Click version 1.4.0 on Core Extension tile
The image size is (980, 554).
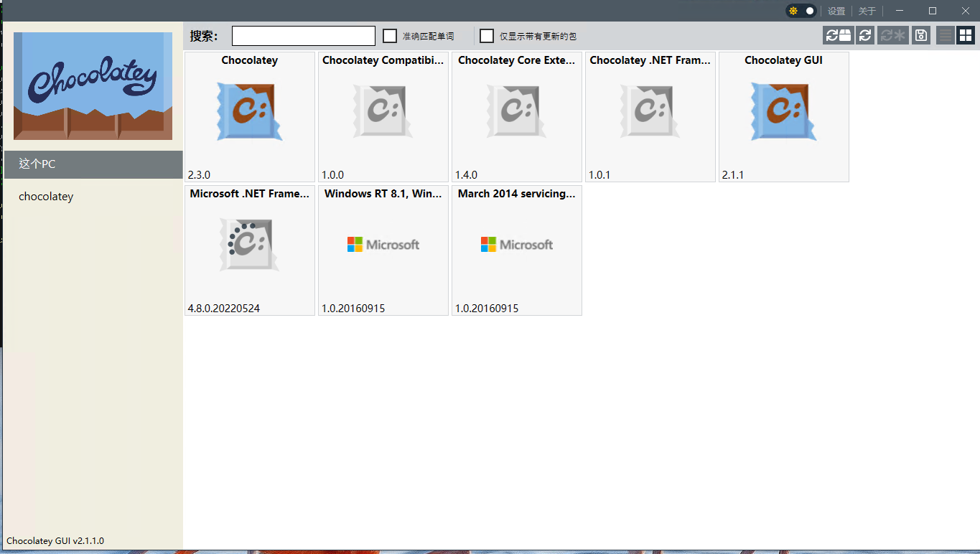(x=467, y=175)
